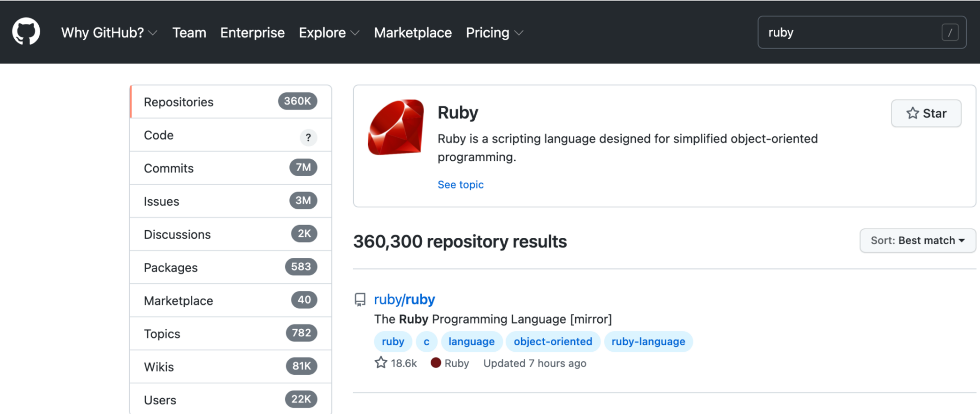Click the 7M commits count badge
The image size is (980, 414).
tap(303, 167)
